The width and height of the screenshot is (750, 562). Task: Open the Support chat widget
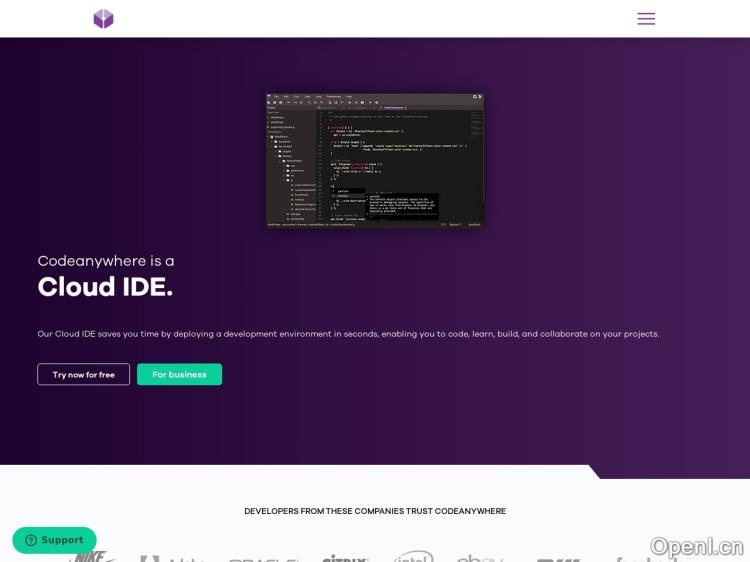pyautogui.click(x=54, y=540)
